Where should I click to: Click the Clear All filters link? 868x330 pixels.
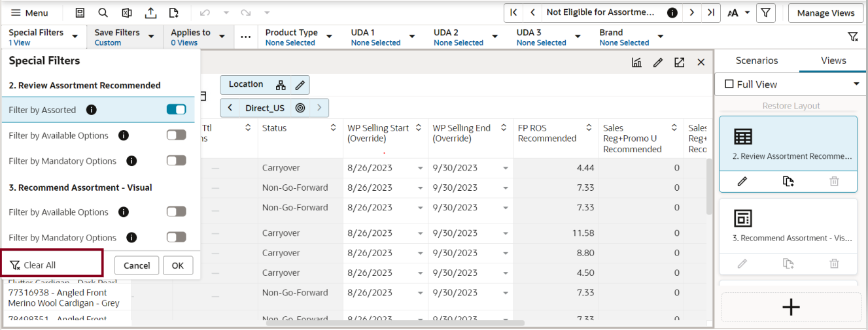point(33,265)
